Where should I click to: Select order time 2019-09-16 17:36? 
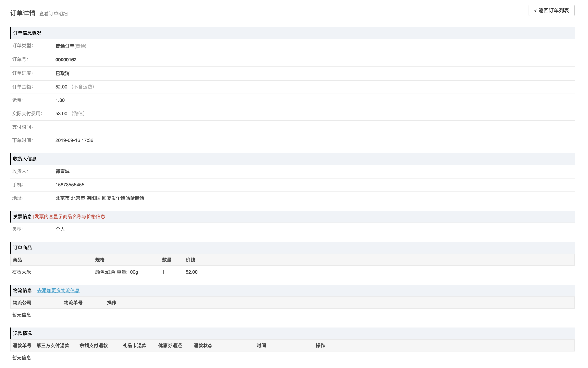tap(74, 140)
